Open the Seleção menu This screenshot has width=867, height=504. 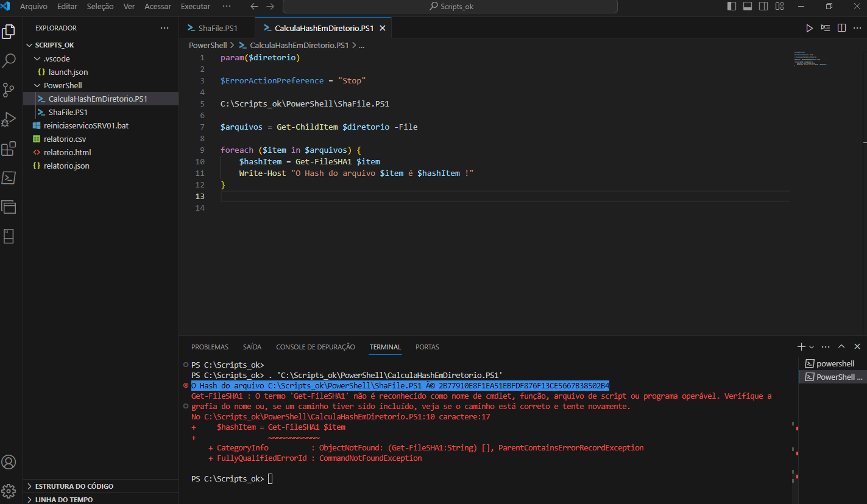click(x=100, y=7)
